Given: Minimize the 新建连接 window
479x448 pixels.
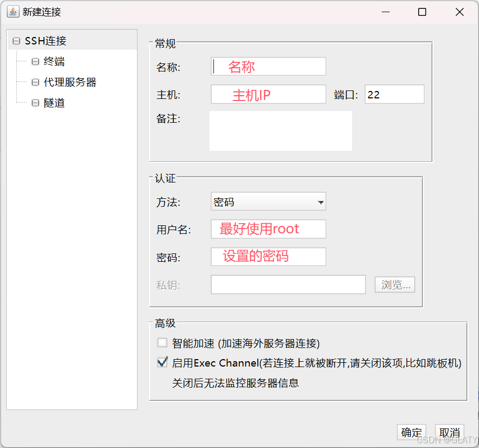Looking at the screenshot, I should (x=386, y=12).
